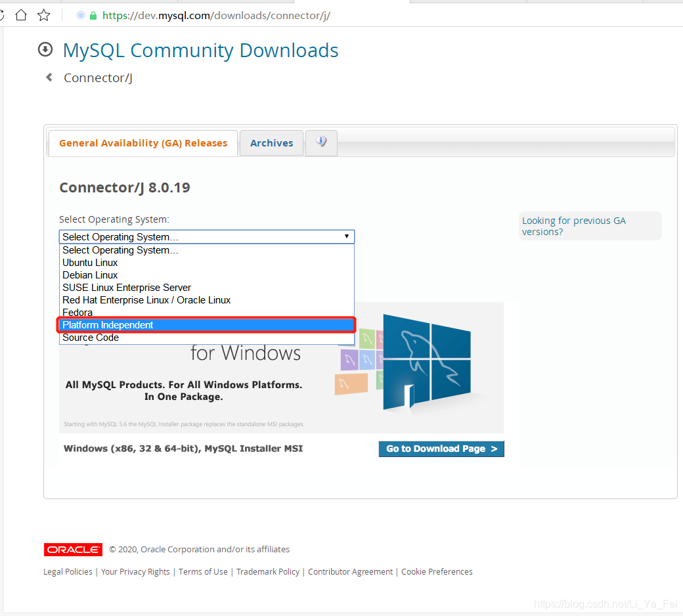
Task: Open Terms of Use footer link
Action: (x=203, y=571)
